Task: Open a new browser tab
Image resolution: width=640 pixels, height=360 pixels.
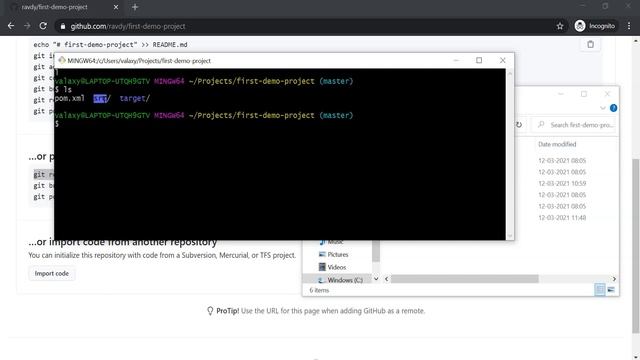Action: coord(135,7)
